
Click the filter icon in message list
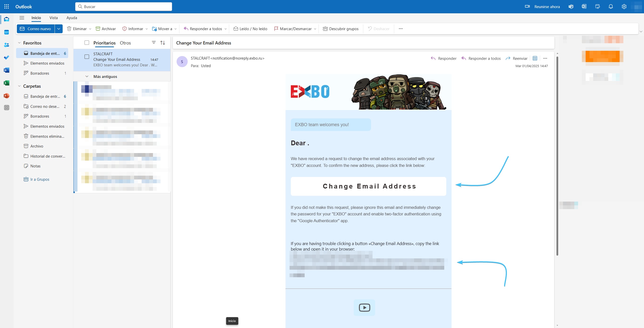pyautogui.click(x=154, y=42)
